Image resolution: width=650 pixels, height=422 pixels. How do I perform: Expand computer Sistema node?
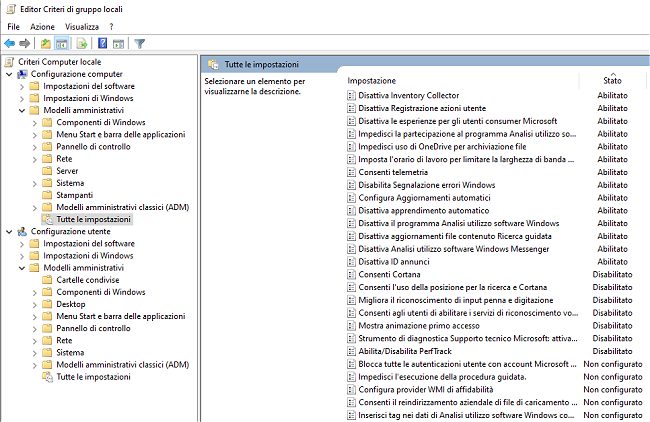click(34, 184)
